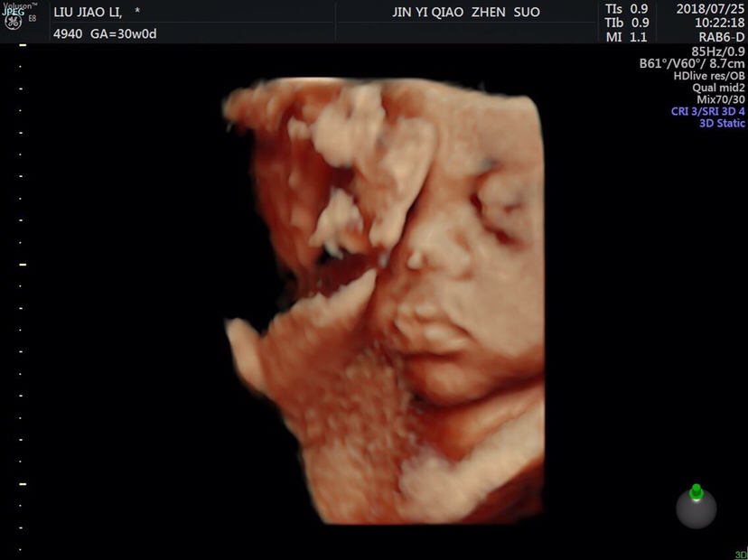The image size is (748, 560).
Task: Click the HDlive light source sphere icon
Action: [x=696, y=508]
